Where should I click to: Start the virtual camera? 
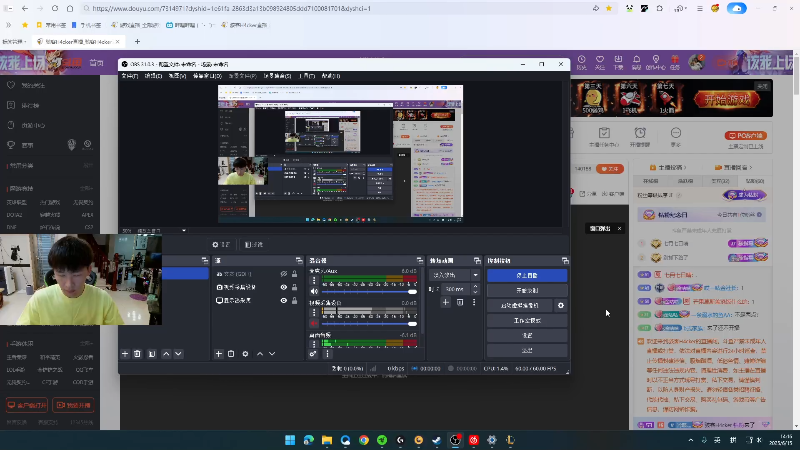[520, 305]
